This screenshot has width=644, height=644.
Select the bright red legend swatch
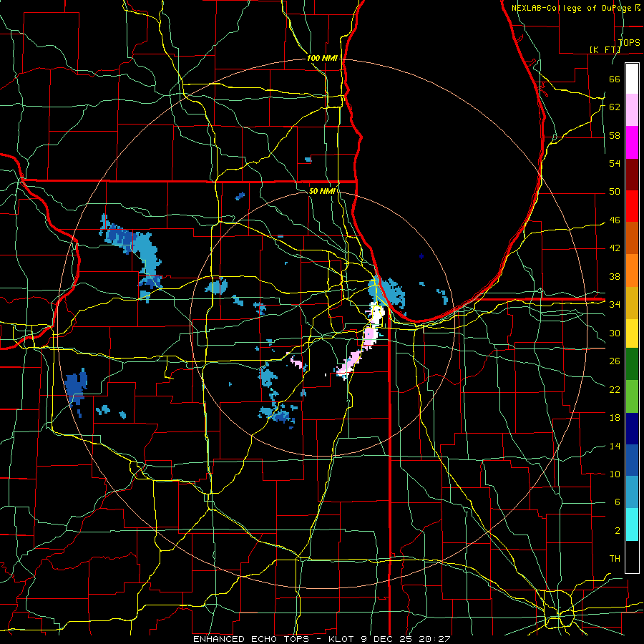pos(632,206)
